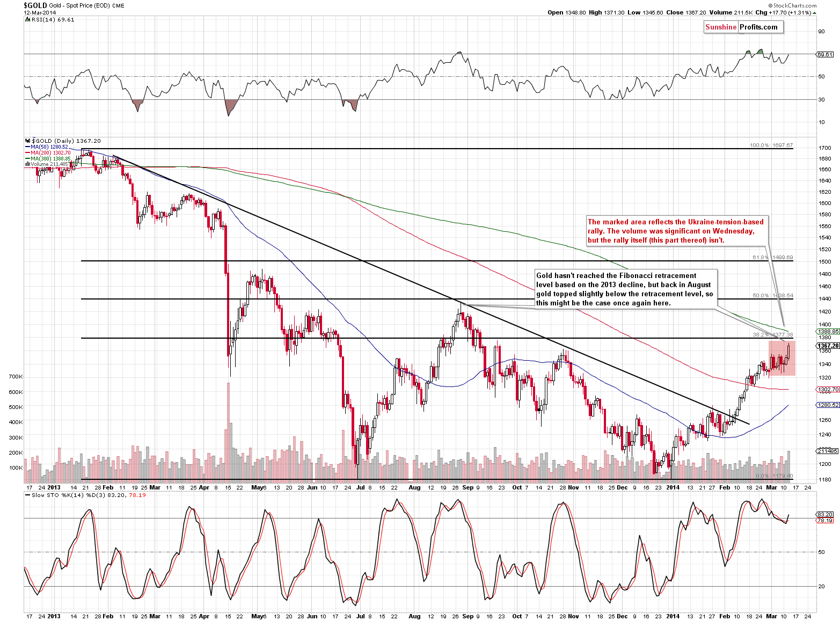Click the 1367.20 current price tag
Screen dimensions: 840x621
(x=828, y=346)
